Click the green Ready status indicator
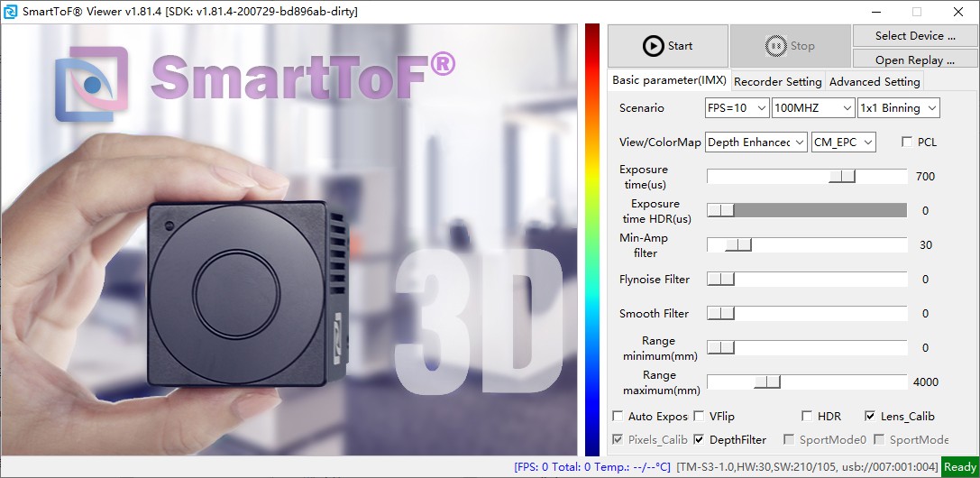 (x=960, y=467)
